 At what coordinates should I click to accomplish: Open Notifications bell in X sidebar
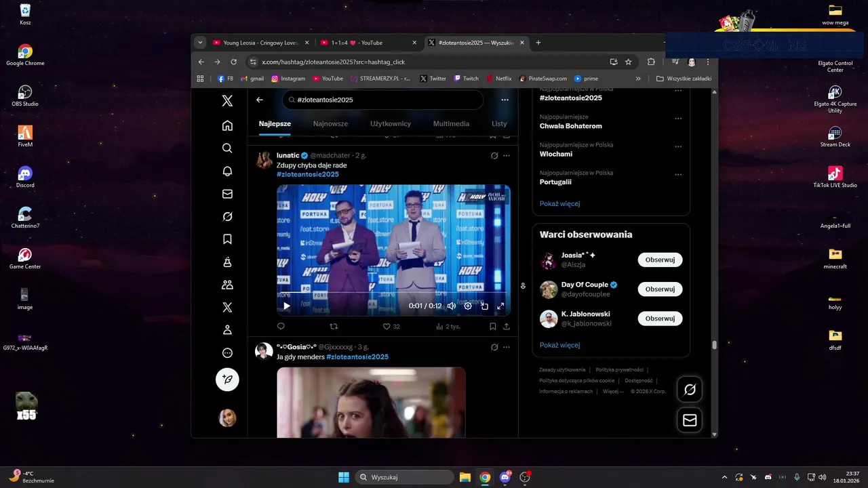tap(227, 171)
